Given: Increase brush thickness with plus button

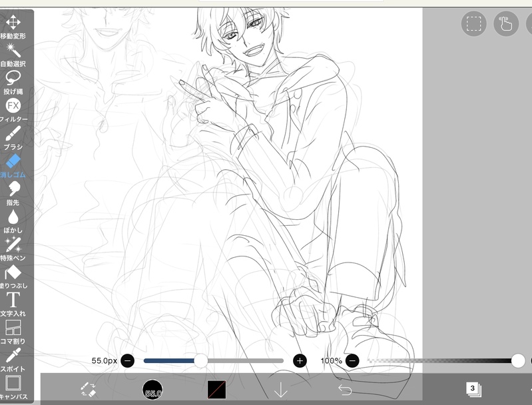Looking at the screenshot, I should point(300,360).
